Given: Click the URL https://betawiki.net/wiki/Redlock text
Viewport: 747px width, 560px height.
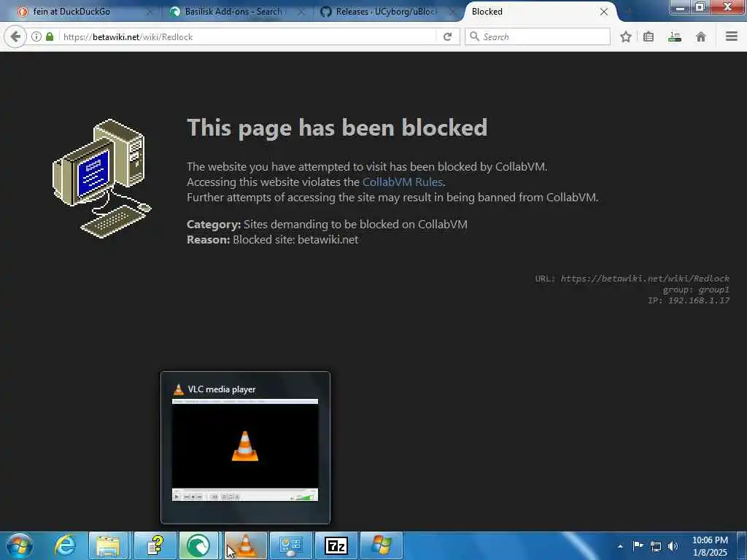Looking at the screenshot, I should pos(632,279).
